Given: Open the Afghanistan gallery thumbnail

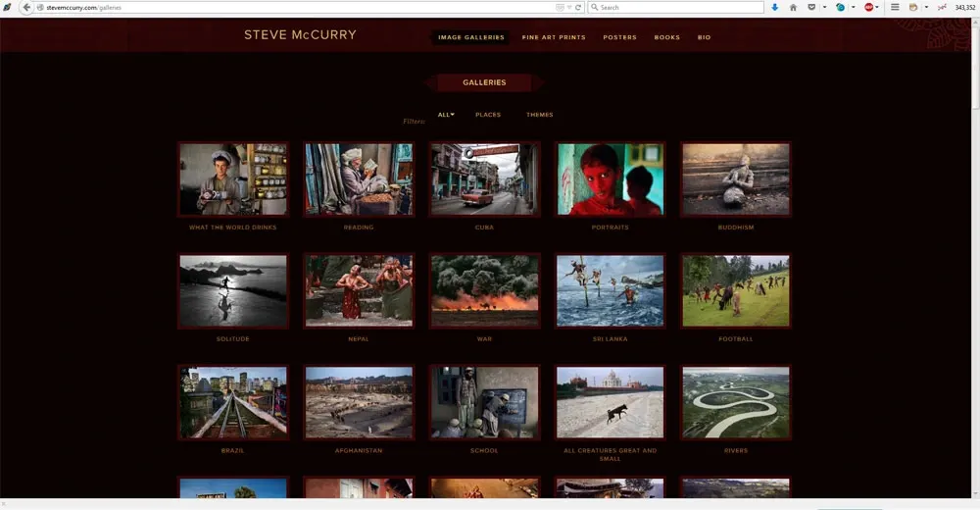Looking at the screenshot, I should coord(359,402).
